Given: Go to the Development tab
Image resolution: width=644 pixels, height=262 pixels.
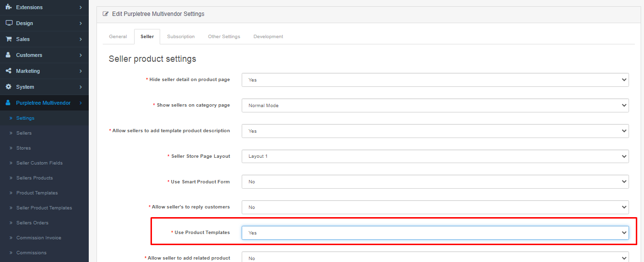Looking at the screenshot, I should (x=268, y=37).
